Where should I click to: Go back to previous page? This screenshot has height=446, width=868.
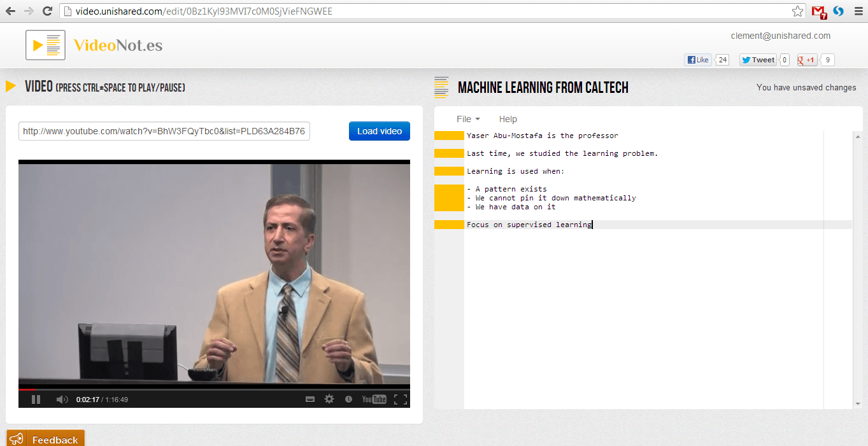[11, 11]
